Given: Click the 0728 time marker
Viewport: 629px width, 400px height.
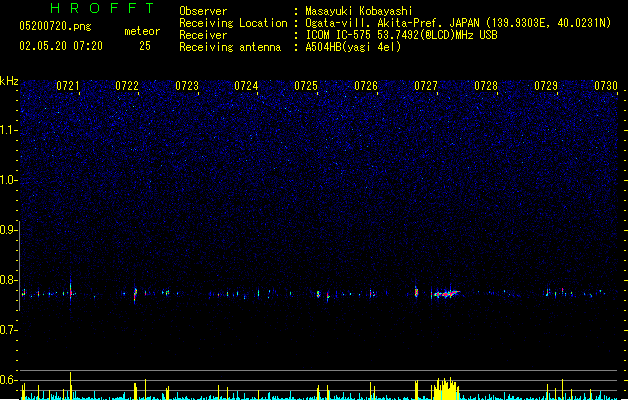Looking at the screenshot, I should coord(486,86).
